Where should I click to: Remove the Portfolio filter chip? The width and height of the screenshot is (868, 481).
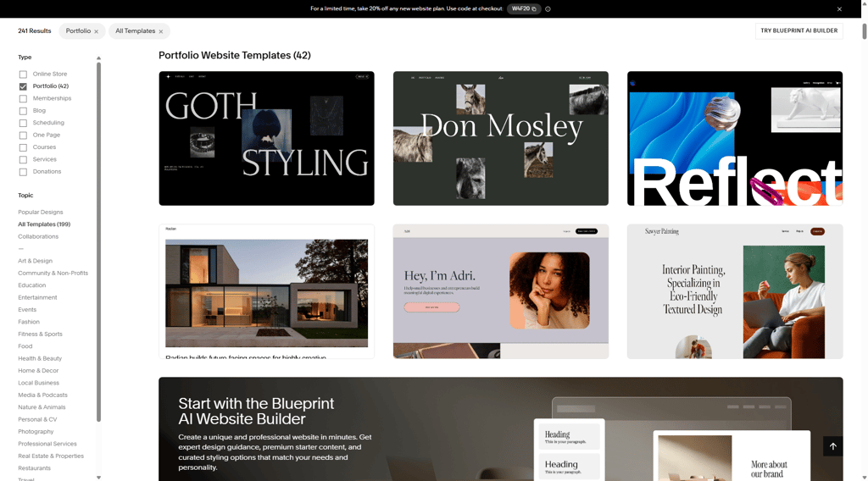(97, 31)
